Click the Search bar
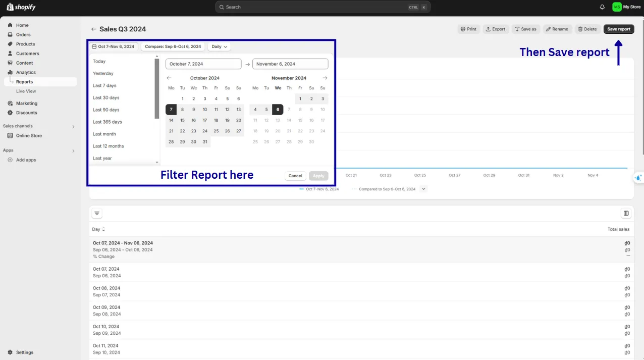 coord(323,7)
